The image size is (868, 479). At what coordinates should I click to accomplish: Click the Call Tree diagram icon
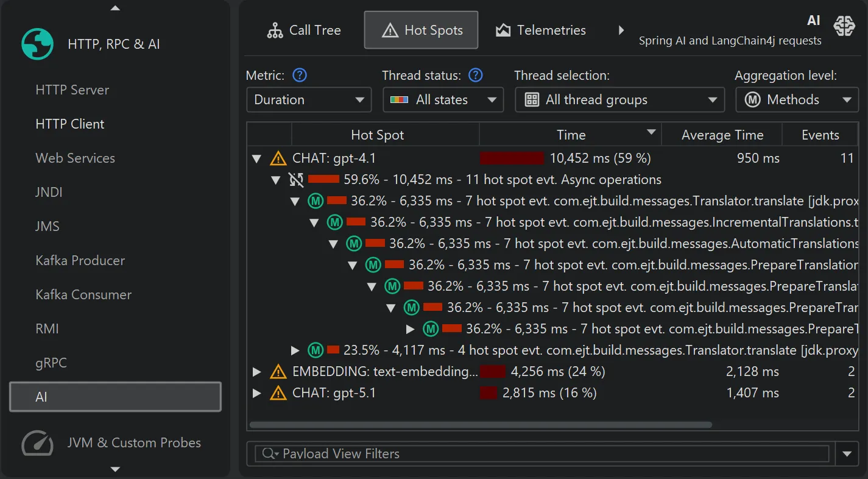(x=275, y=30)
